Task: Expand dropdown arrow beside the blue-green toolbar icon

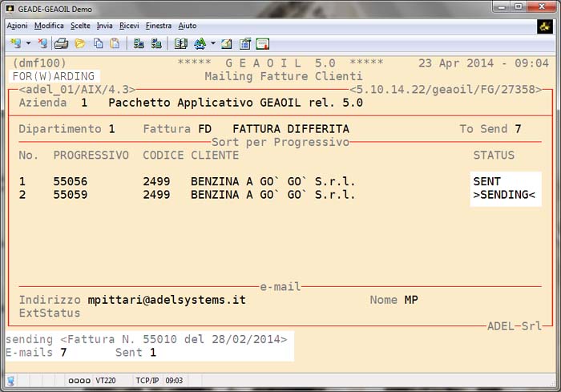Action: [x=212, y=43]
